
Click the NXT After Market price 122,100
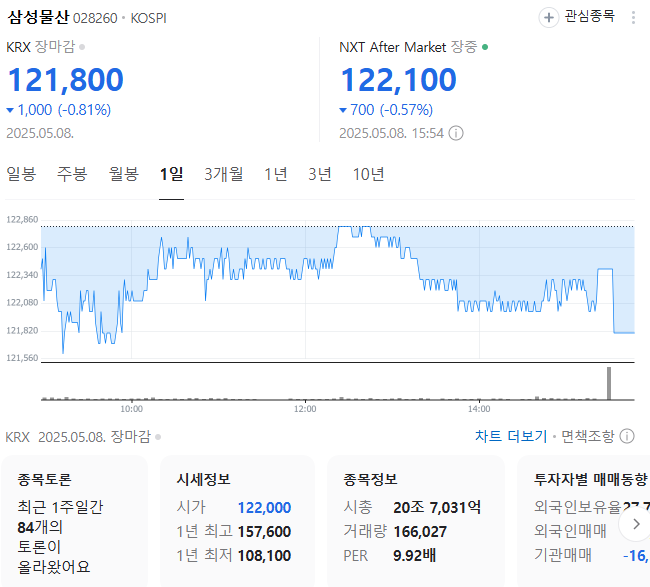pos(398,80)
